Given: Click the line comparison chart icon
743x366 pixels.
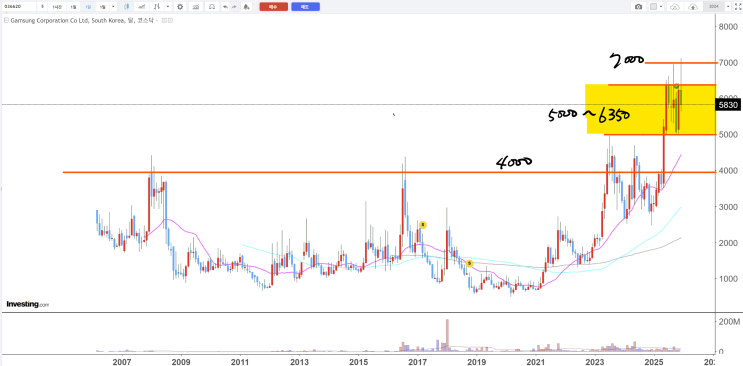Looking at the screenshot, I should 141,7.
